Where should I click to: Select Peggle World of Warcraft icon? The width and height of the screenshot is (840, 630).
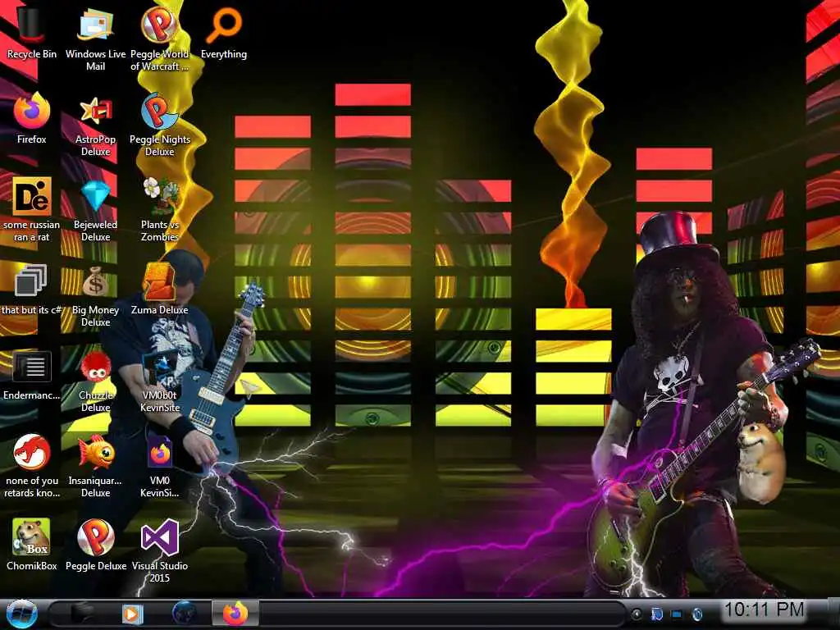click(x=160, y=38)
